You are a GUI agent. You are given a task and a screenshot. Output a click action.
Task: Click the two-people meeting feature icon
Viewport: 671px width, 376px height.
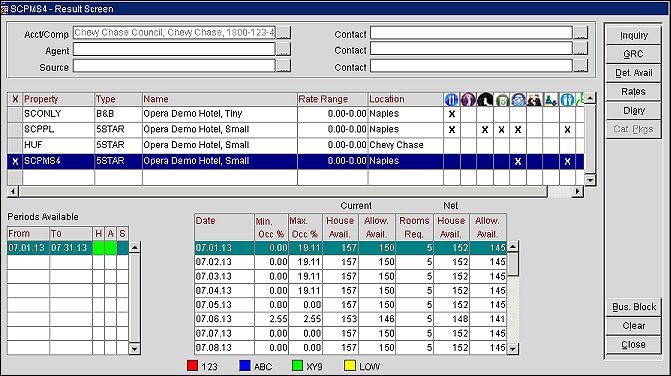[x=534, y=99]
